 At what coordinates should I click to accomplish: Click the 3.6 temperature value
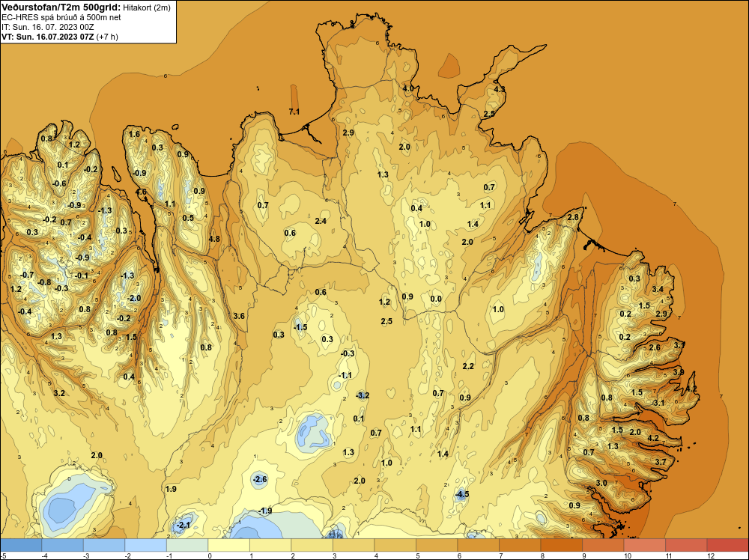(x=240, y=316)
